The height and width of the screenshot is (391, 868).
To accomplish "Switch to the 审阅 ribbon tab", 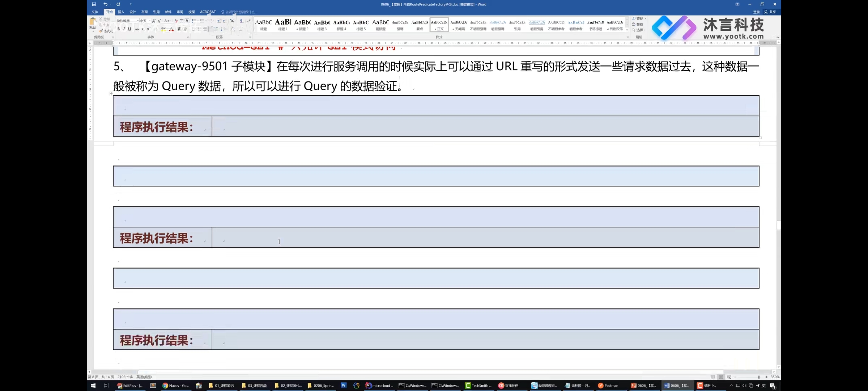I will (x=180, y=12).
